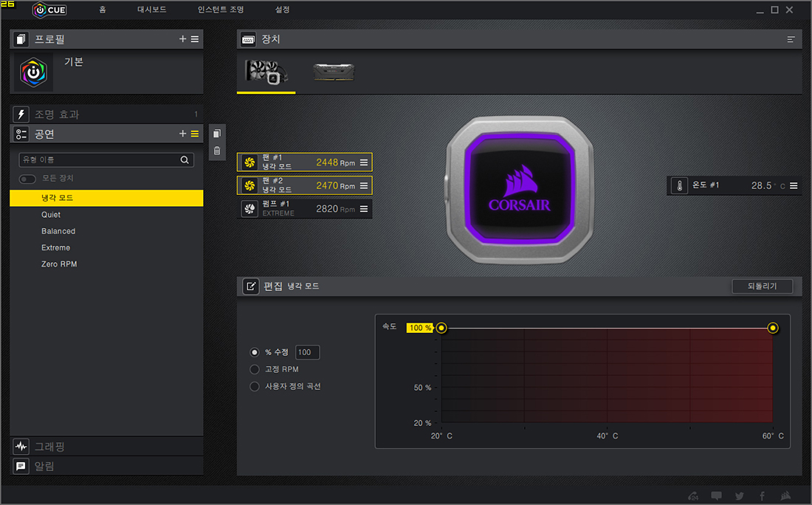Select the Extreme preset
Viewport: 812px width, 505px height.
click(106, 247)
